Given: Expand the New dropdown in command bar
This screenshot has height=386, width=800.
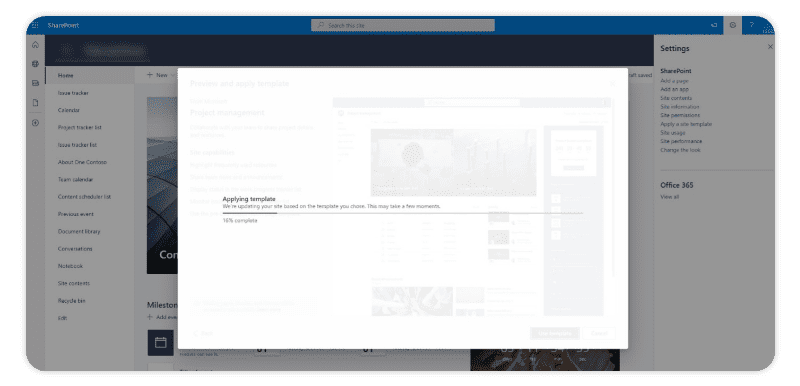Looking at the screenshot, I should (161, 75).
